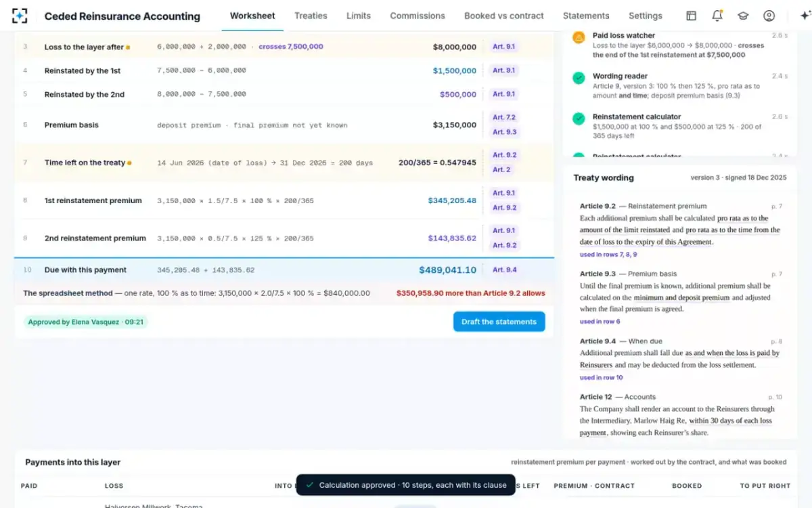Click the '200/365 = 0.547945' value
The height and width of the screenshot is (508, 812).
[x=437, y=163]
